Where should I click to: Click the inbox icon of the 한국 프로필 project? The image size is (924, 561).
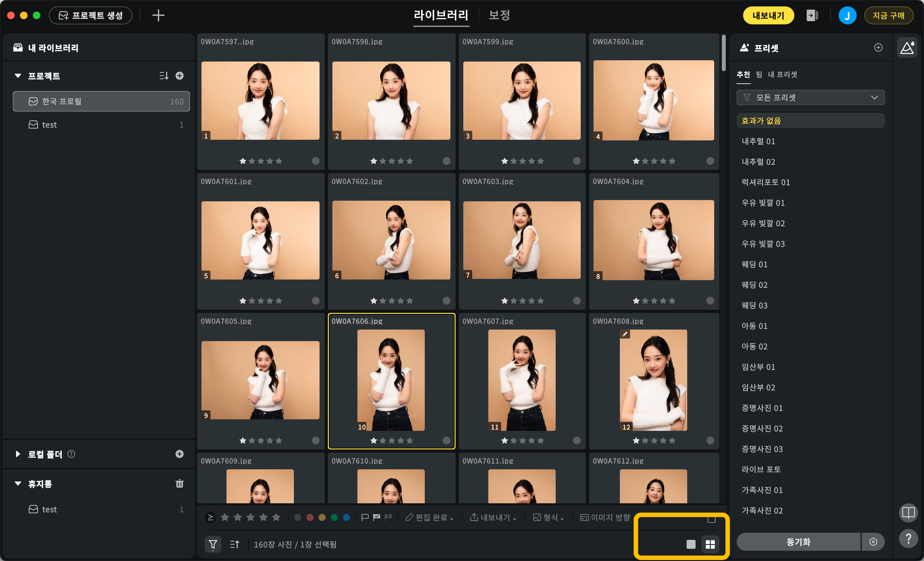click(x=33, y=101)
